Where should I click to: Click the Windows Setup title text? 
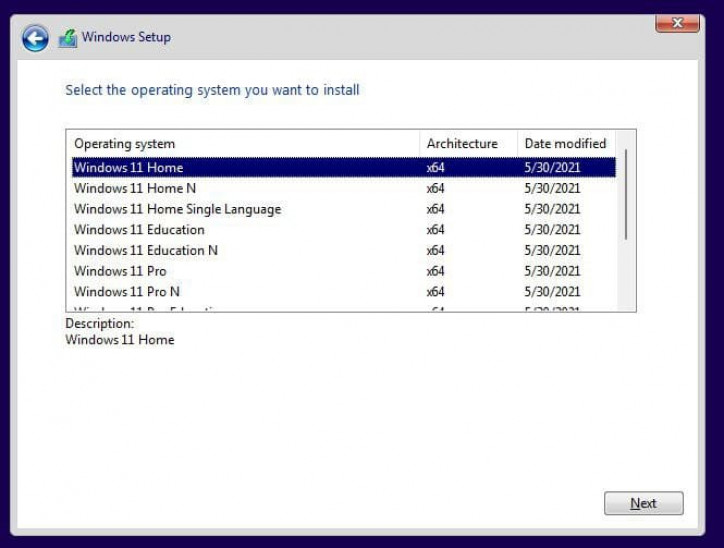[x=126, y=37]
